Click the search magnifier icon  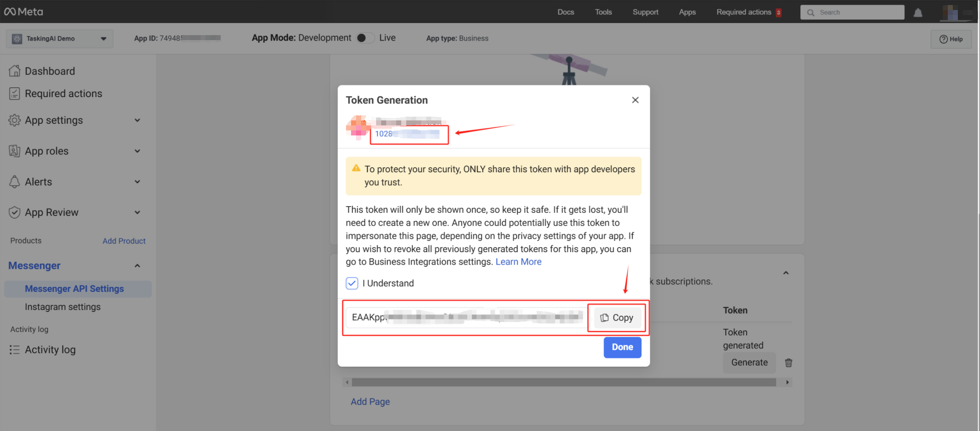[x=811, y=13]
